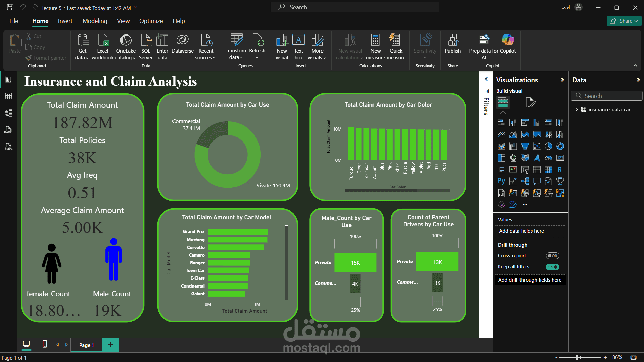
Task: Choose the Line chart visual
Action: tap(501, 135)
